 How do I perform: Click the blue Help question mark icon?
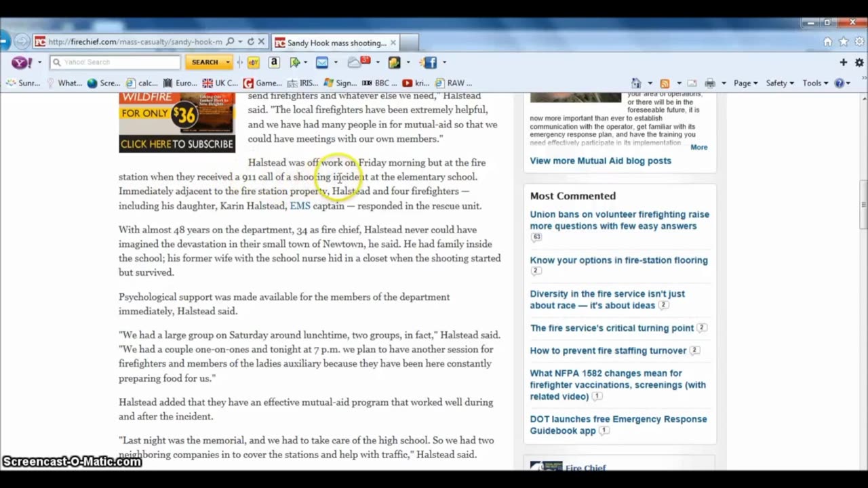pyautogui.click(x=840, y=83)
